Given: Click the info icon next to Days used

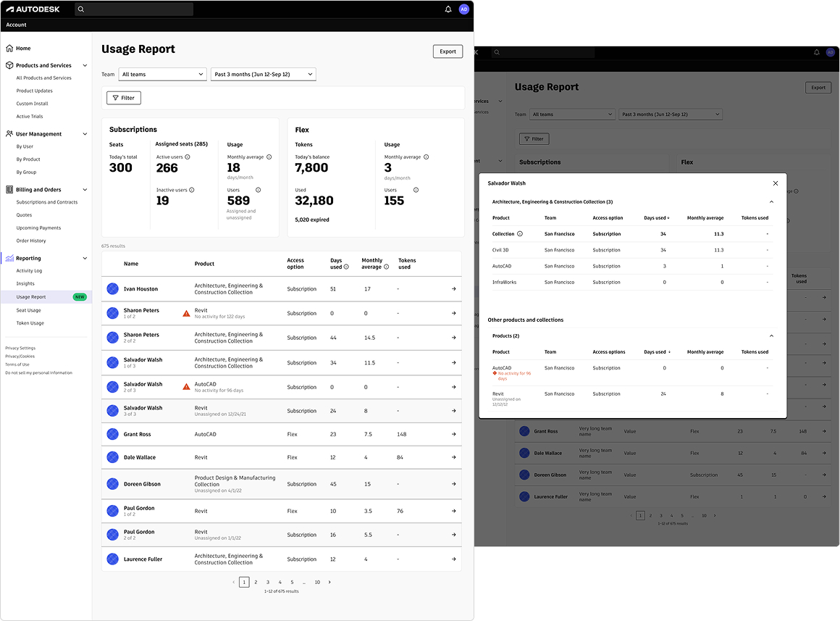Looking at the screenshot, I should pyautogui.click(x=346, y=267).
